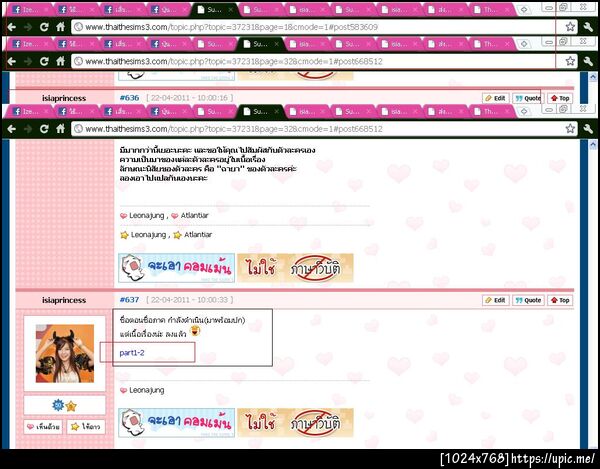Reload the page in the post583609 window

44,27
